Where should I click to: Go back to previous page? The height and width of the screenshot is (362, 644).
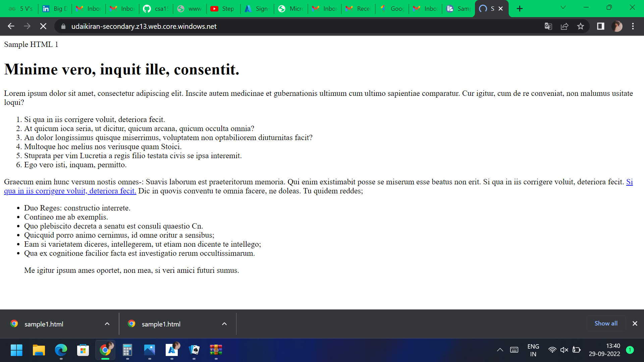click(11, 26)
